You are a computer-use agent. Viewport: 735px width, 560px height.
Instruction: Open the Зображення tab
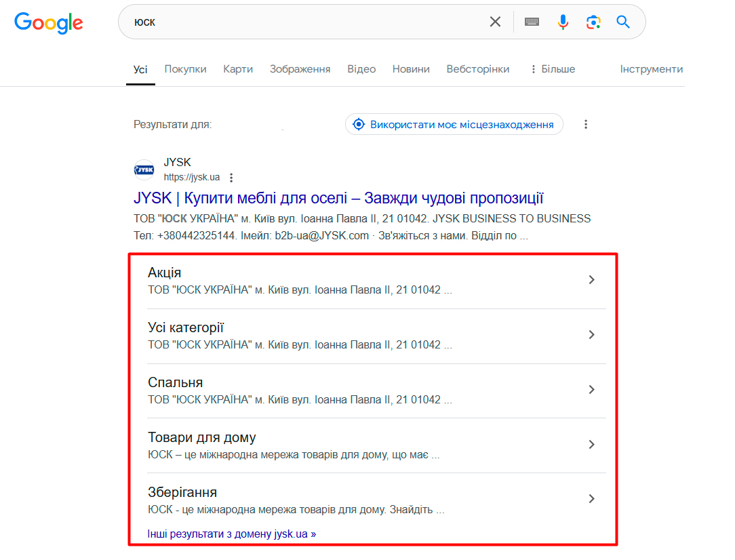point(300,69)
